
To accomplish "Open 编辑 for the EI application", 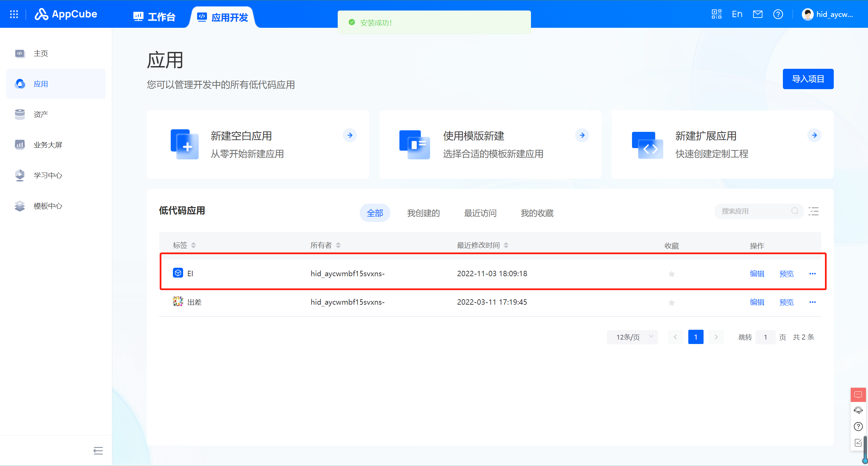I will pyautogui.click(x=757, y=273).
